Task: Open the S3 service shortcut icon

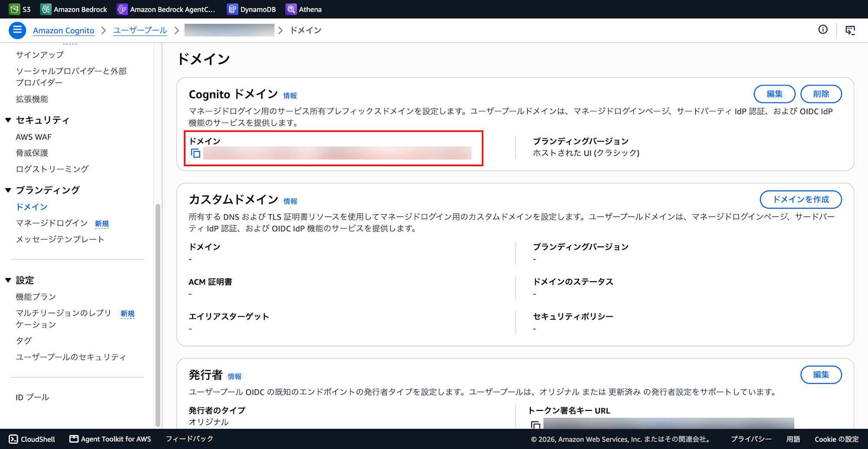Action: pyautogui.click(x=14, y=9)
